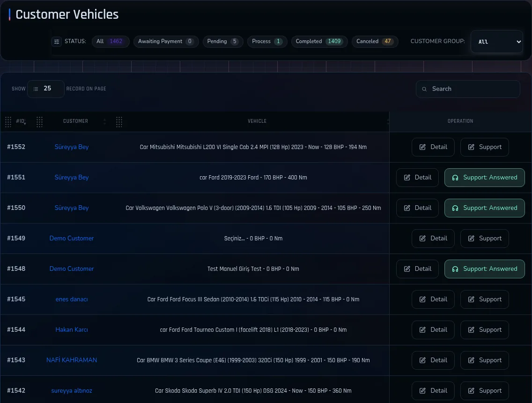Click the edit icon on Support for #1542

pyautogui.click(x=471, y=391)
